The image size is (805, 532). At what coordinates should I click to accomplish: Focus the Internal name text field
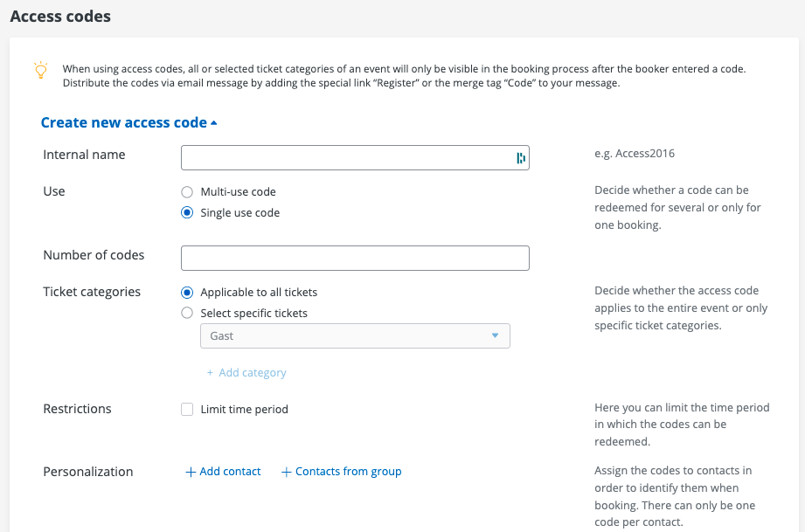click(x=346, y=158)
